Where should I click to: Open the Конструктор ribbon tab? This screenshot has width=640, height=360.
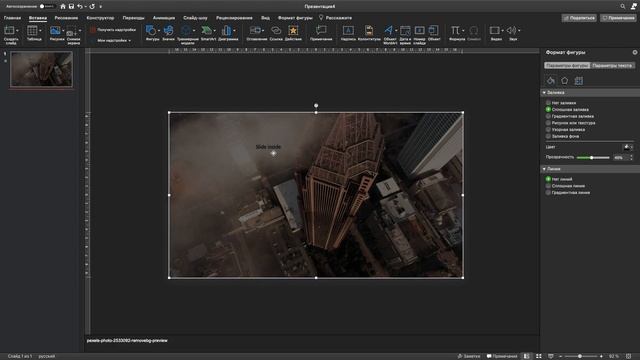tap(100, 18)
